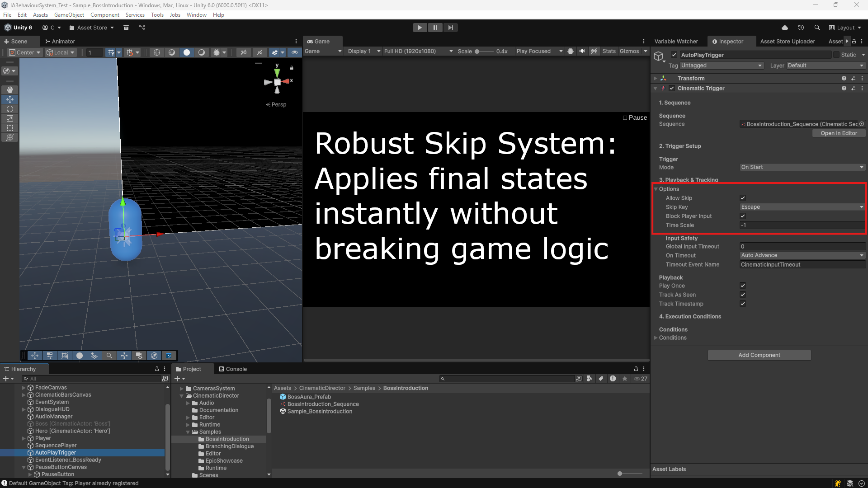The width and height of the screenshot is (868, 488).
Task: Click the Pause button in the toolbar
Action: pyautogui.click(x=435, y=28)
